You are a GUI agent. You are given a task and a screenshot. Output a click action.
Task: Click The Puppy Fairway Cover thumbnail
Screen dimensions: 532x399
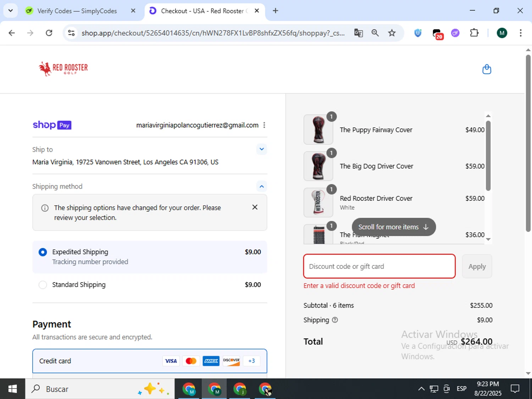pyautogui.click(x=318, y=129)
